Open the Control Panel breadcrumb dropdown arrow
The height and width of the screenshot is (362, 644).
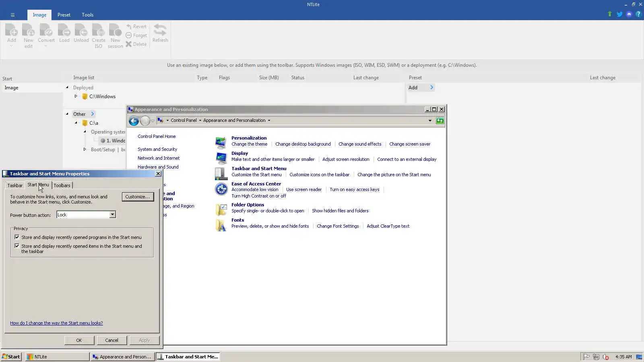pos(200,121)
